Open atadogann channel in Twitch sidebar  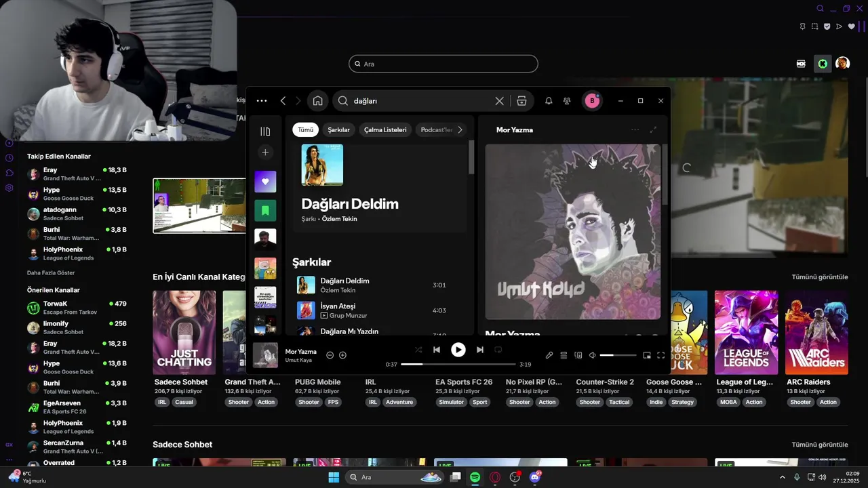coord(76,213)
